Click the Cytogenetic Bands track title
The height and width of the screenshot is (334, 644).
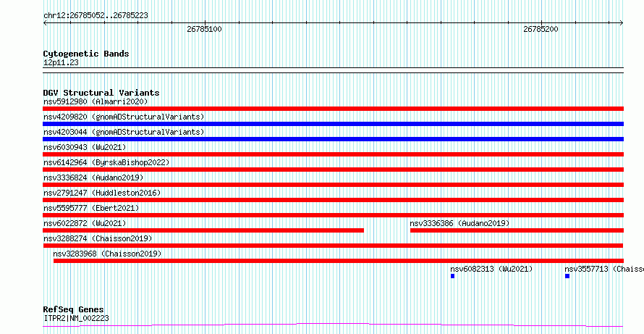pos(86,54)
